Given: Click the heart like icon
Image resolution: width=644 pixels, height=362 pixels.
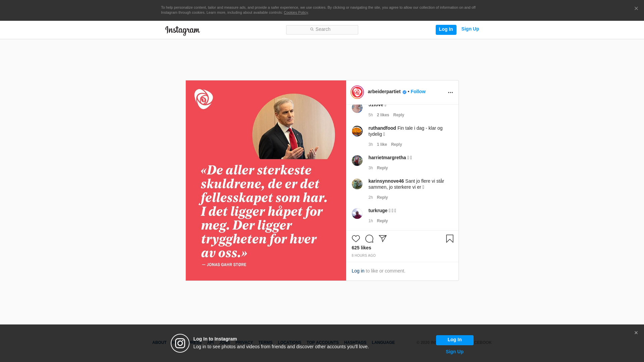Looking at the screenshot, I should 356,239.
